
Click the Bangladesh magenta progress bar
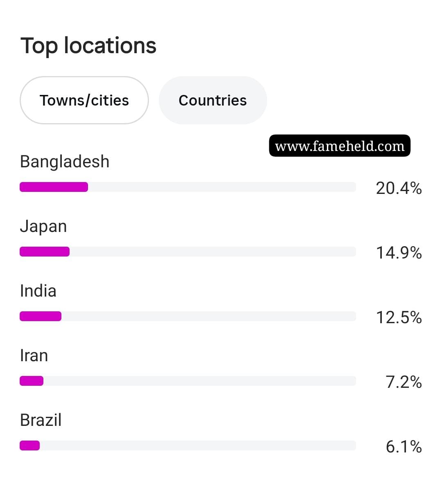click(x=54, y=187)
